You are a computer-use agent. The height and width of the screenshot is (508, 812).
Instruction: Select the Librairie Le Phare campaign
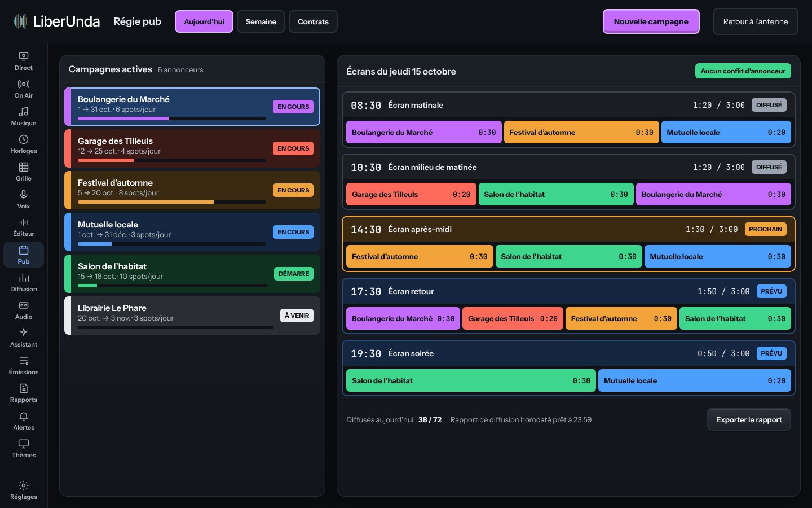coord(192,316)
